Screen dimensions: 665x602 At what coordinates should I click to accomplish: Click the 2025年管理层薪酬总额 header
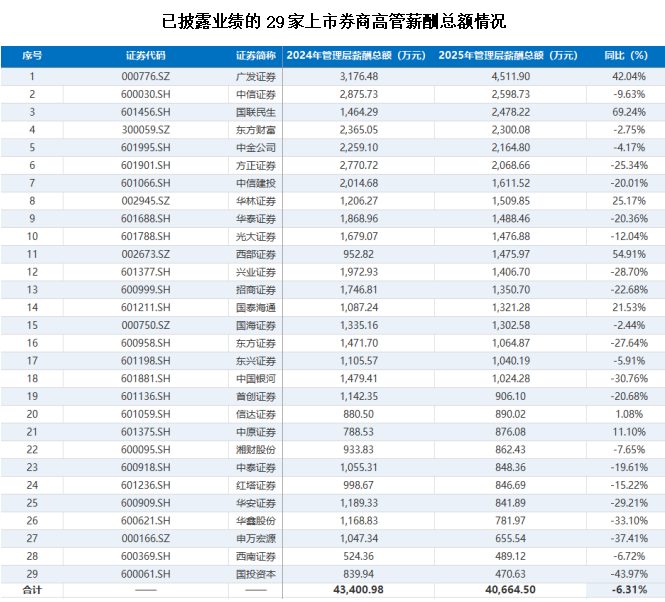[508, 56]
